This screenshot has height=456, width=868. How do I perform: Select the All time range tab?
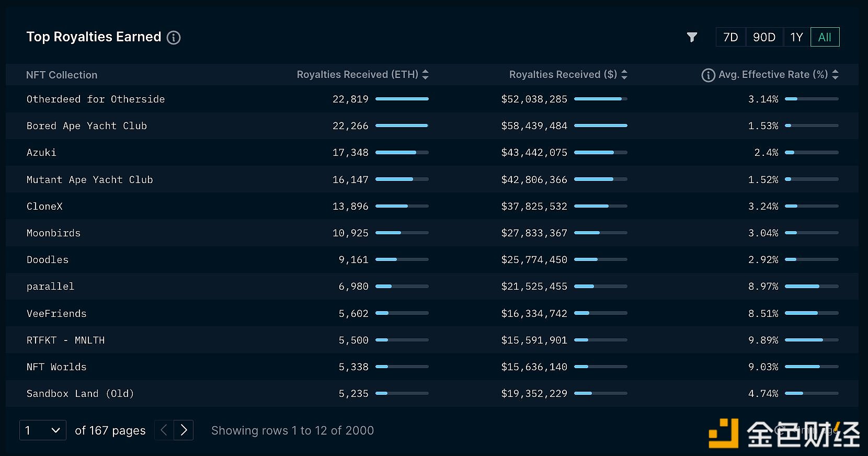click(825, 37)
